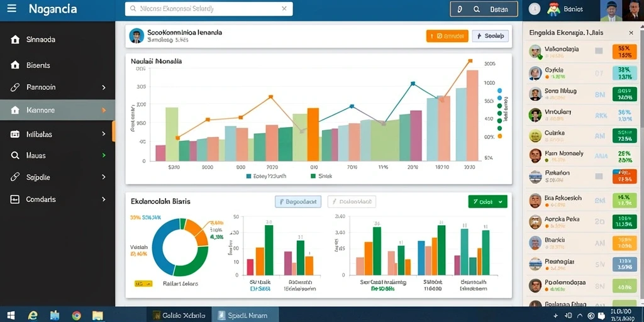Expand the Rannooin sidebar chevron

(104, 87)
